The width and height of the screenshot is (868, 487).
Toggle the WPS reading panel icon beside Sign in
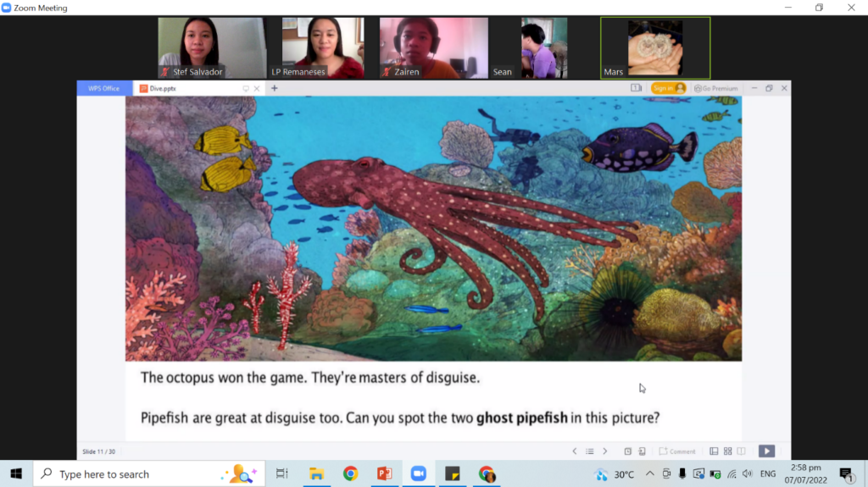coord(636,88)
